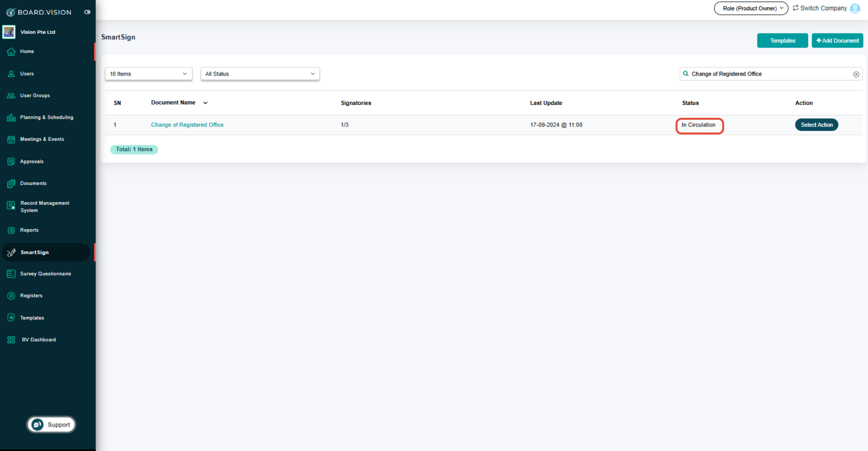Click the teal Templates button
This screenshot has width=868, height=451.
(x=783, y=41)
